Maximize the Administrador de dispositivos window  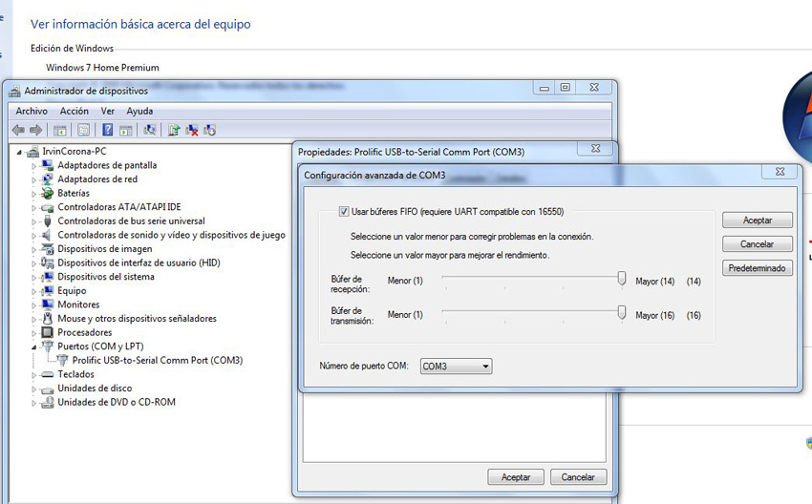point(565,88)
